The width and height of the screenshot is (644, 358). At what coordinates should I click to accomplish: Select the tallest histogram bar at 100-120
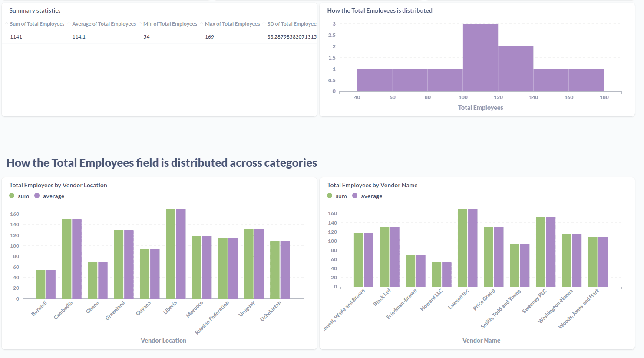(x=480, y=56)
